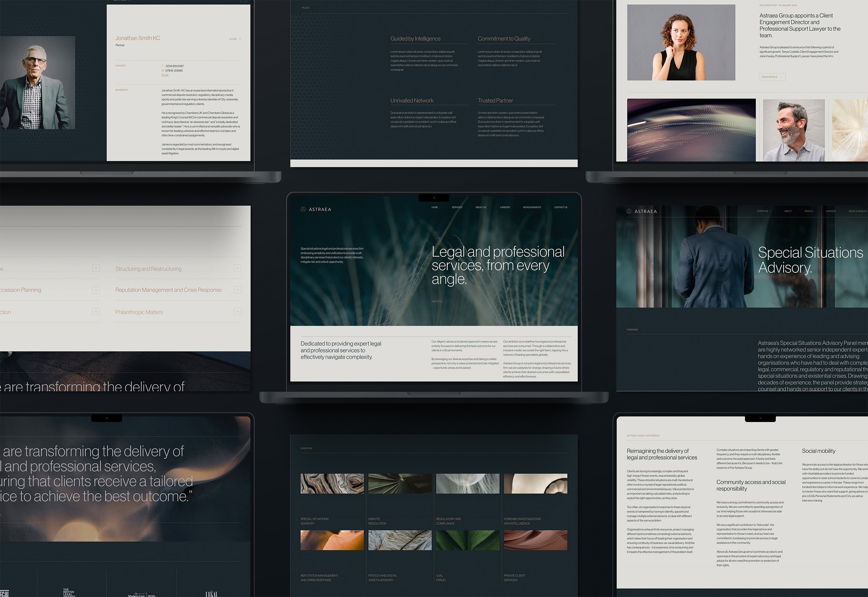Image resolution: width=868 pixels, height=597 pixels.
Task: Expand the Philanthropic Matters plus icon
Action: 237,311
